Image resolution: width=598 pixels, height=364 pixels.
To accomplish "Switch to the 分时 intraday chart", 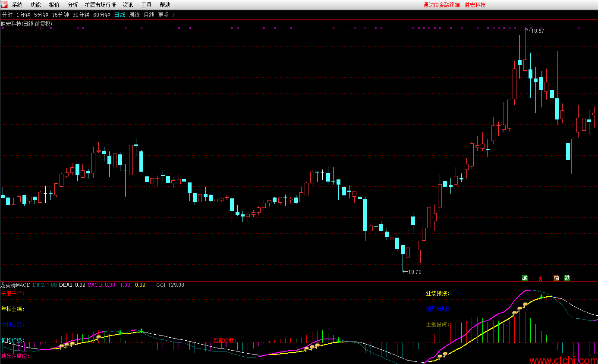I will tap(7, 15).
